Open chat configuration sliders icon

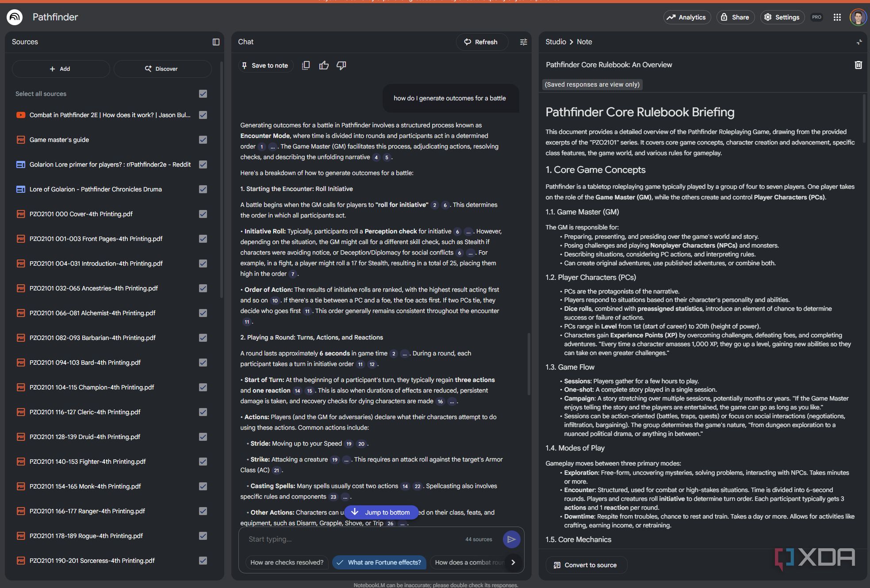524,42
